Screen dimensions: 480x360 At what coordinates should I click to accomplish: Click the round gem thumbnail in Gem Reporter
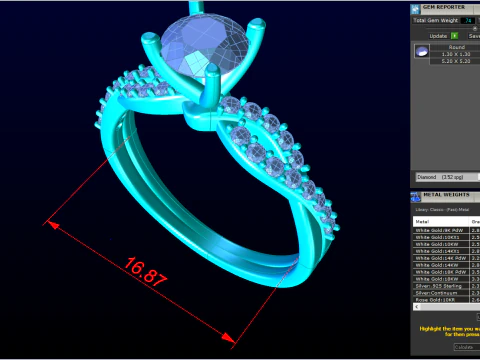point(422,51)
